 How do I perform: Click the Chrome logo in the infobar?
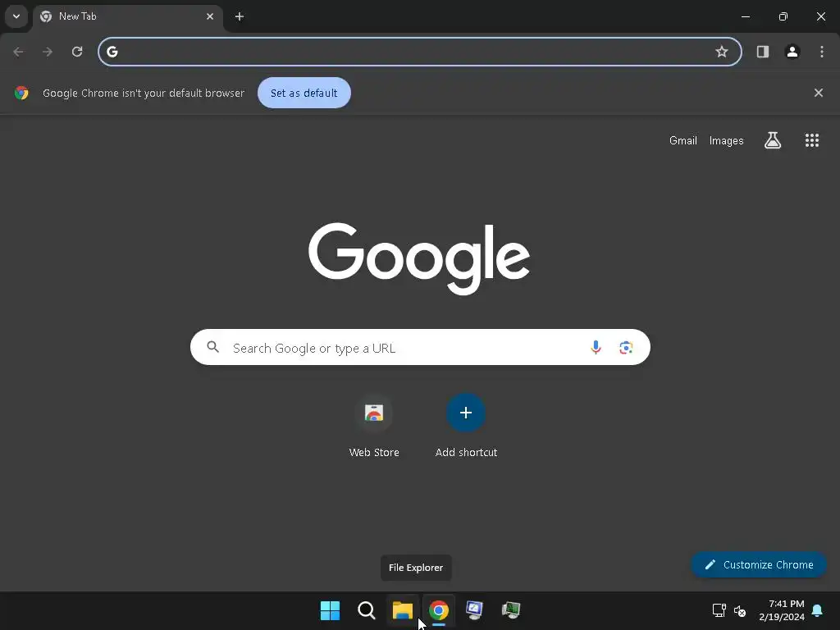click(21, 93)
